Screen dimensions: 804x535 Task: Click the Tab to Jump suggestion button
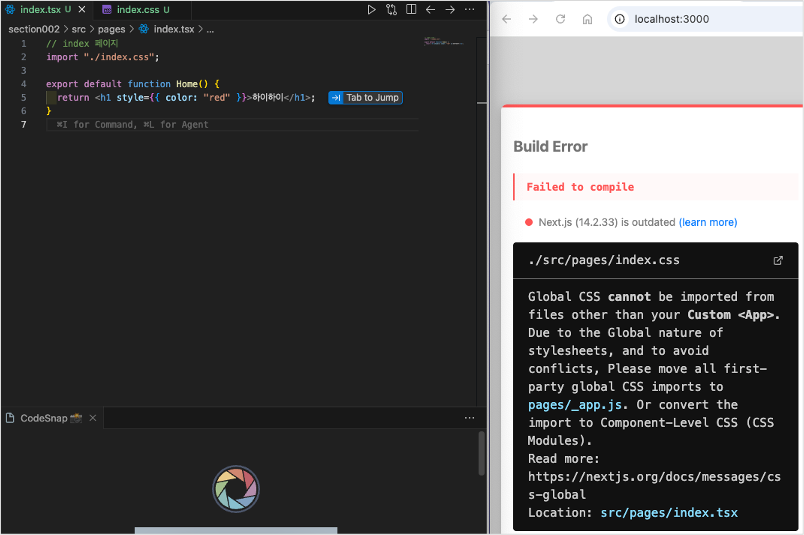(x=365, y=97)
